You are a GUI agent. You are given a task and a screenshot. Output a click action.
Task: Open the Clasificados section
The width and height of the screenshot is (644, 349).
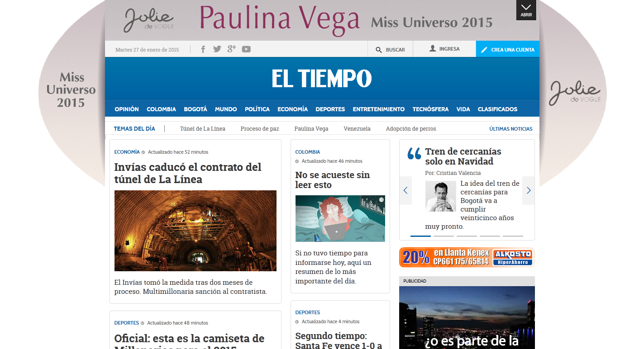pos(497,109)
